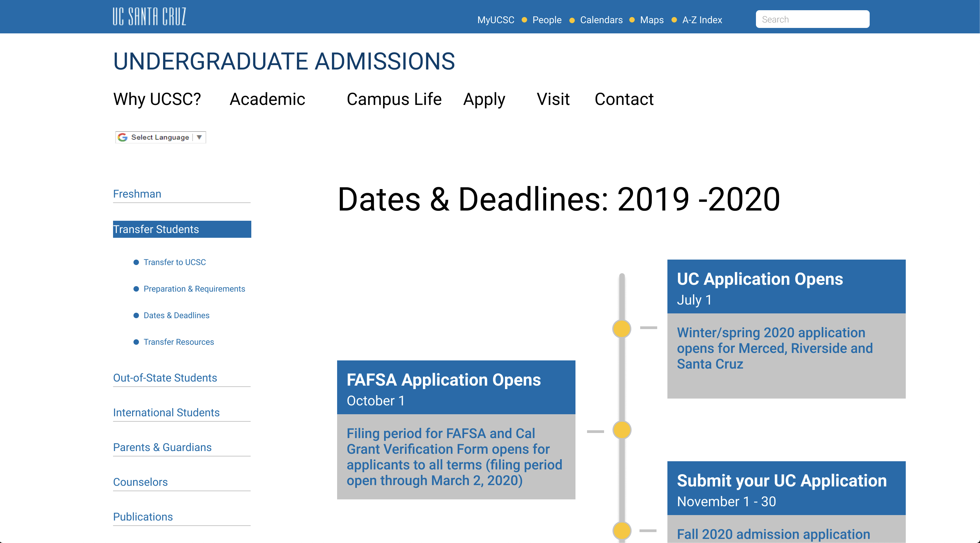Open MyUCSC link in top bar
980x543 pixels.
click(x=496, y=20)
